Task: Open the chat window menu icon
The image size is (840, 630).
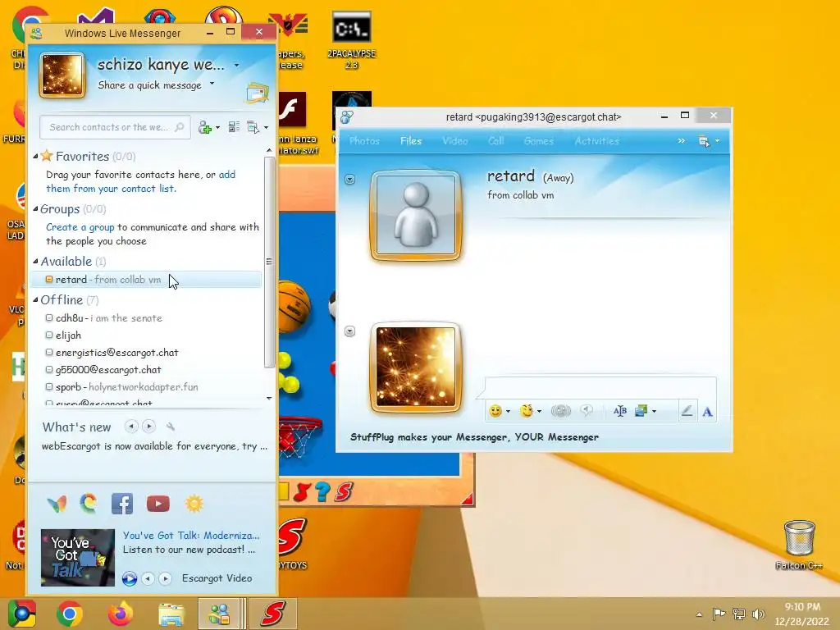Action: click(704, 141)
